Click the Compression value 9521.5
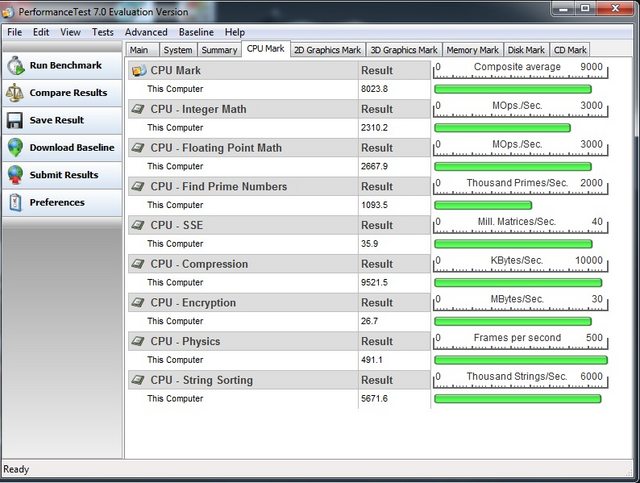The width and height of the screenshot is (640, 483). click(x=374, y=283)
